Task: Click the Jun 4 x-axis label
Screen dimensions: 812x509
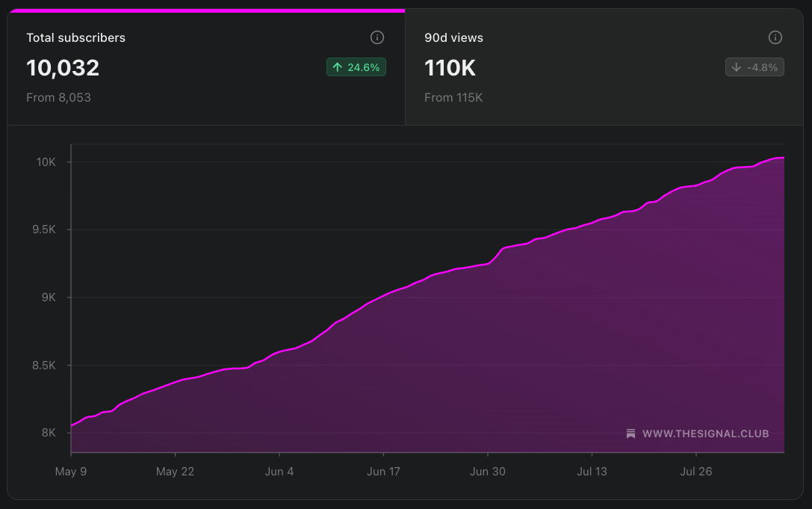Action: [279, 472]
